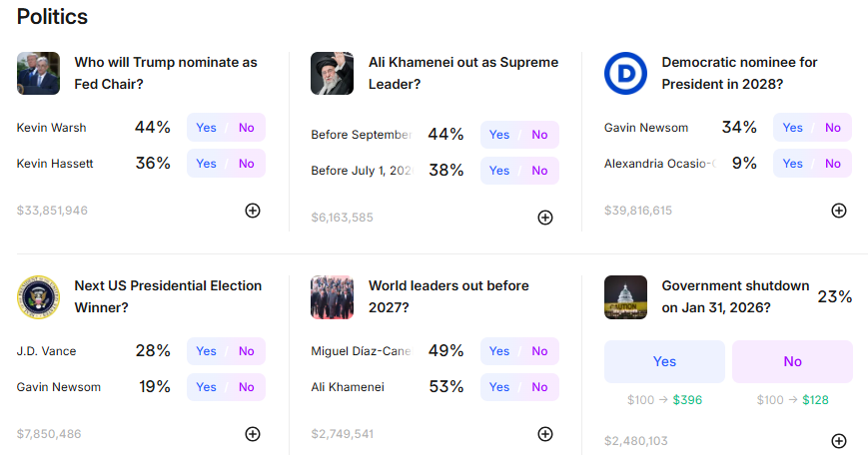Add Democratic nominee 2028 market via plus icon
The height and width of the screenshot is (463, 868).
point(839,211)
